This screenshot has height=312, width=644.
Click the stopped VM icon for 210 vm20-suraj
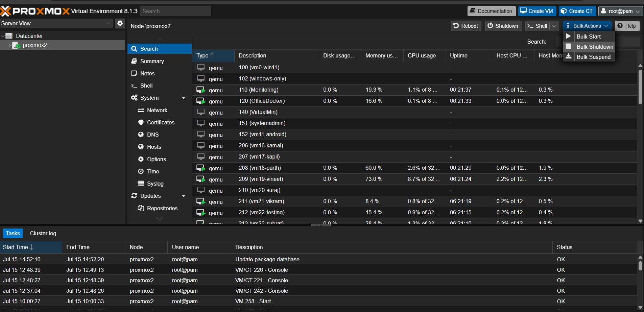201,190
